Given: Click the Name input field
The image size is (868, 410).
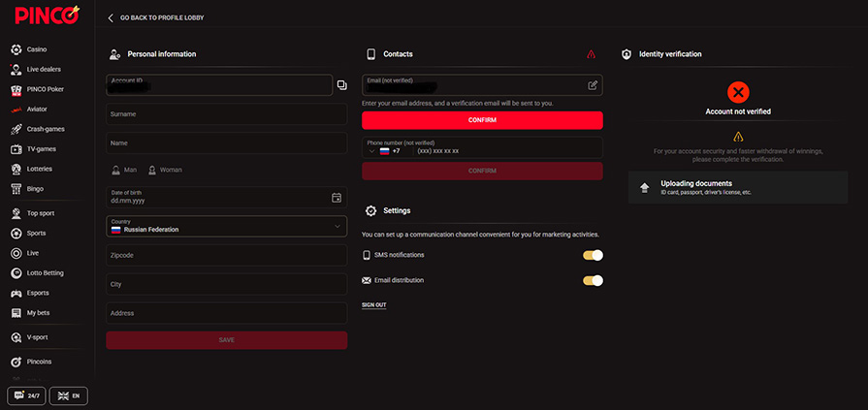Looking at the screenshot, I should (x=226, y=142).
